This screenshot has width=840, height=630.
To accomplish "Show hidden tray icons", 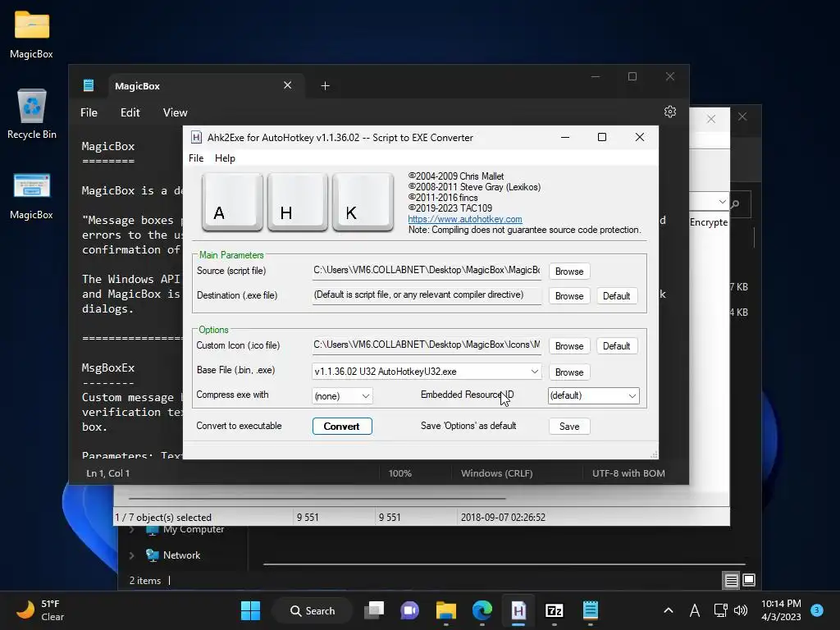I will 668,610.
